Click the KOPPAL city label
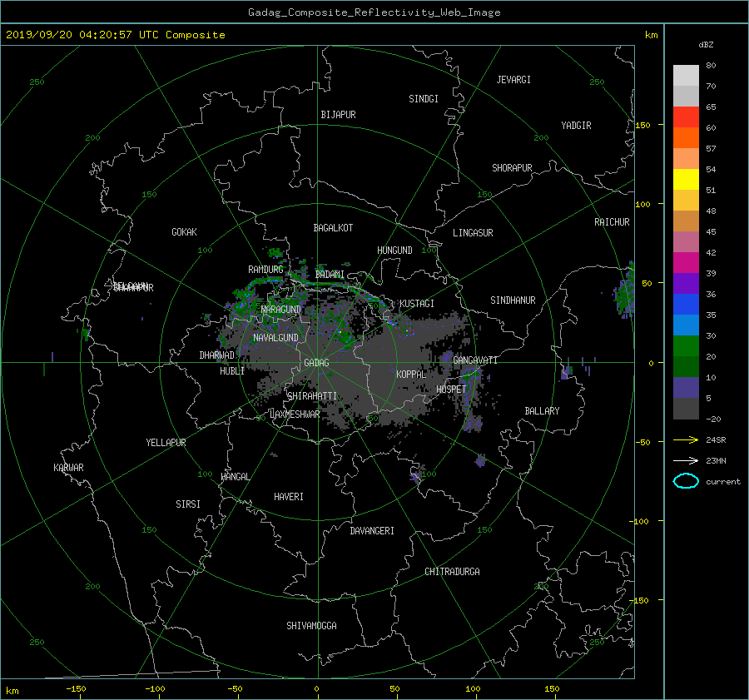This screenshot has height=700, width=749. tap(411, 375)
